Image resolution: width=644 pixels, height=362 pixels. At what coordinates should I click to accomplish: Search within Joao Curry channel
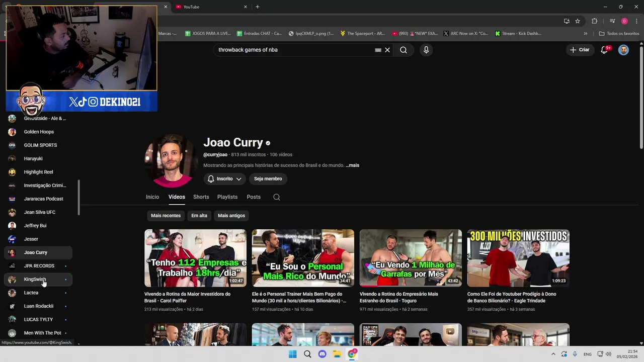pyautogui.click(x=277, y=197)
